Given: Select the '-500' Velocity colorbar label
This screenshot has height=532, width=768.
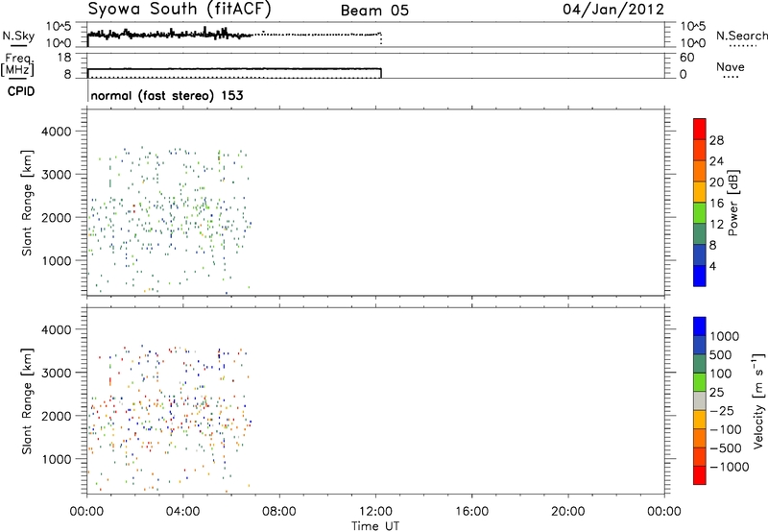Looking at the screenshot, I should click(726, 448).
